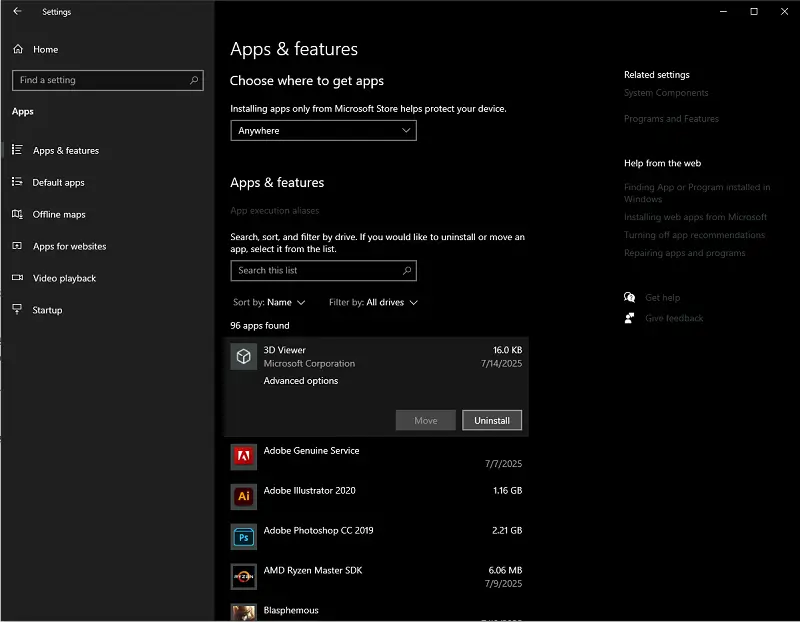Expand the Sort by Name dropdown
This screenshot has width=800, height=622.
point(270,302)
